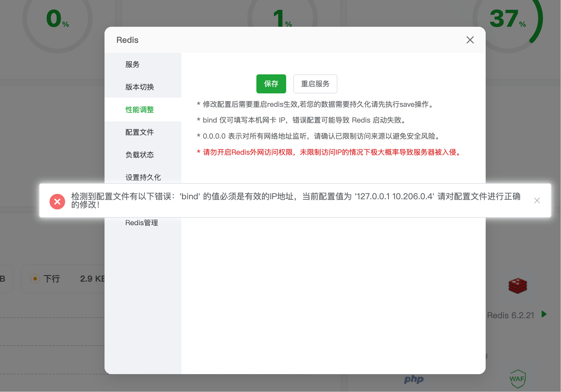Open the Redis cube icon in background
Viewport: 561px width, 392px height.
click(518, 286)
